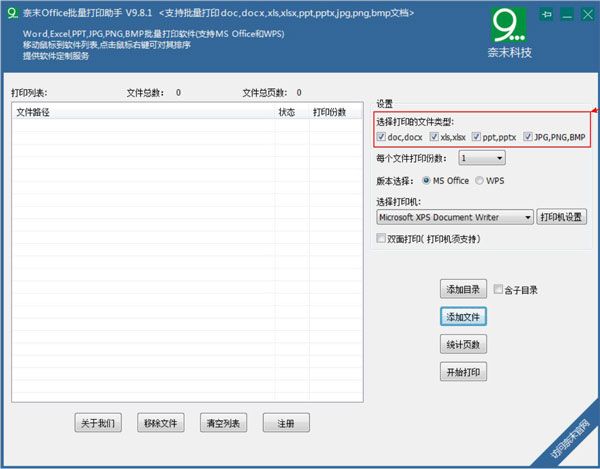Click the 统计页数 count pages button
This screenshot has width=600, height=469.
463,344
